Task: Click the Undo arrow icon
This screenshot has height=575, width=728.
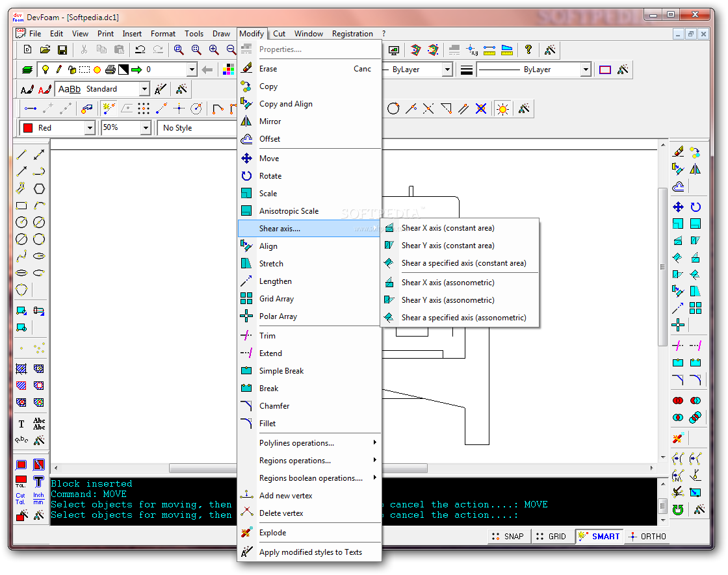Action: 140,49
